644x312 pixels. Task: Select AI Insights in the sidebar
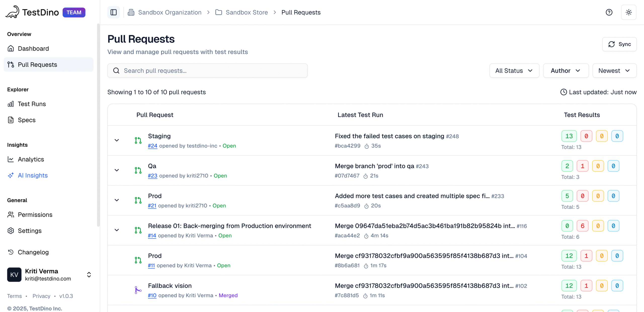tap(33, 175)
